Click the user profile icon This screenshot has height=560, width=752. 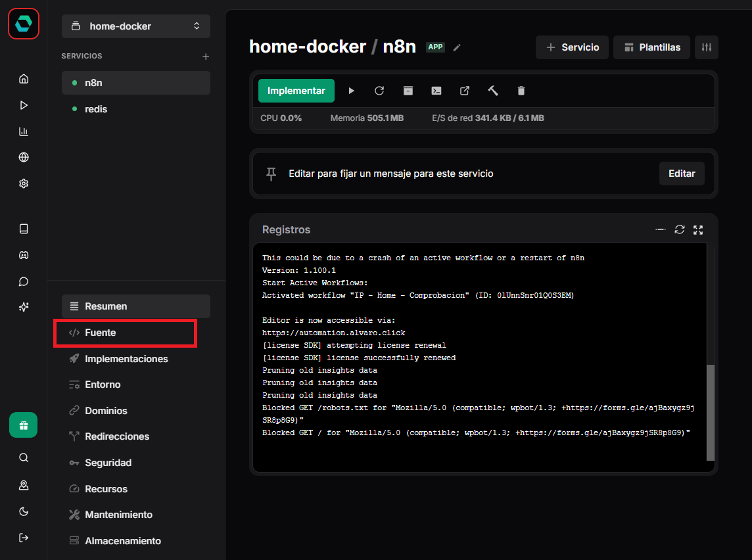click(x=24, y=485)
